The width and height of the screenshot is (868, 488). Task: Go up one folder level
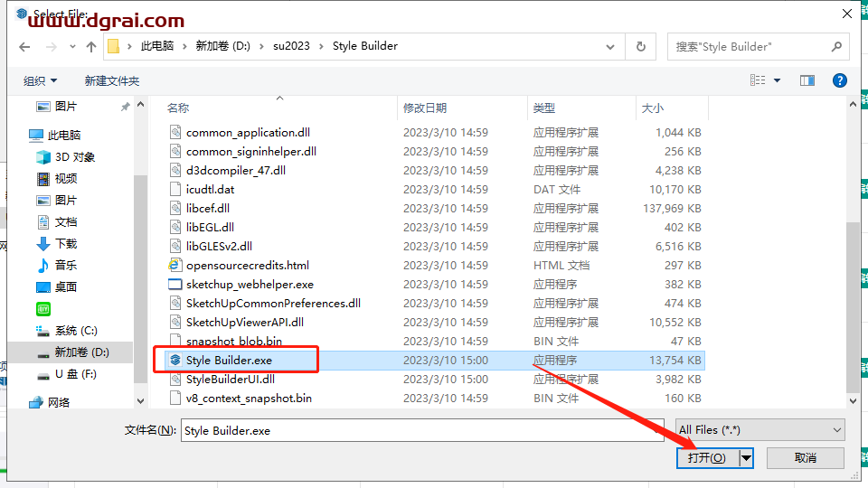coord(91,47)
